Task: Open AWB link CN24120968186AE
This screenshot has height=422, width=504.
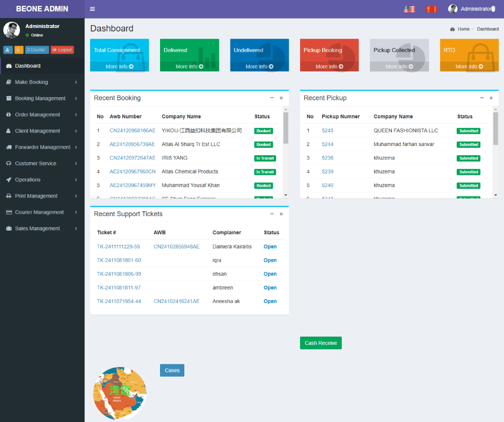Action: pyautogui.click(x=132, y=131)
